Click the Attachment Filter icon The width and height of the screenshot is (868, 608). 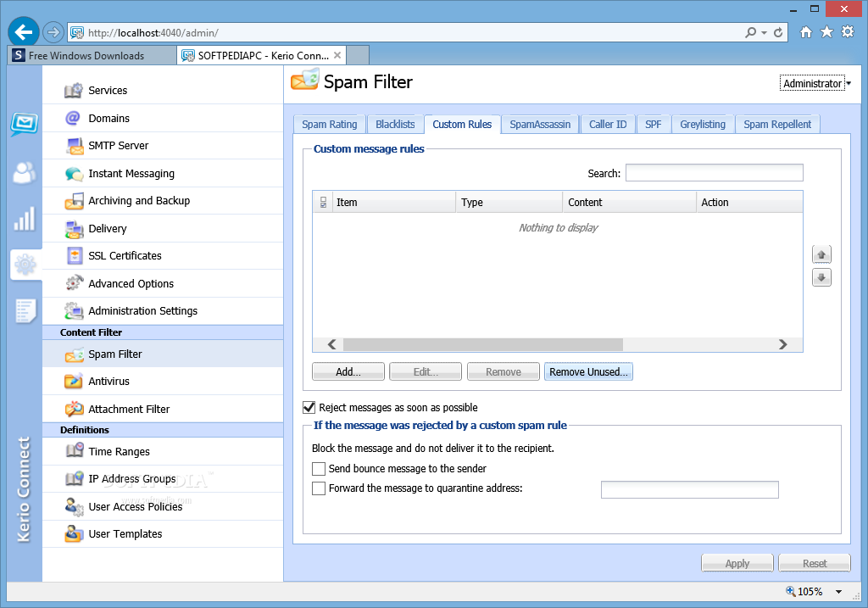coord(74,410)
